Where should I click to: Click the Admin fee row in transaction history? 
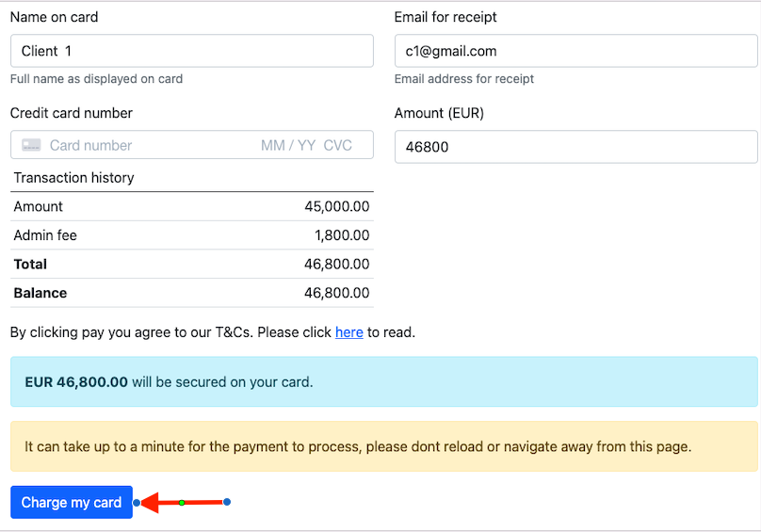coord(191,235)
